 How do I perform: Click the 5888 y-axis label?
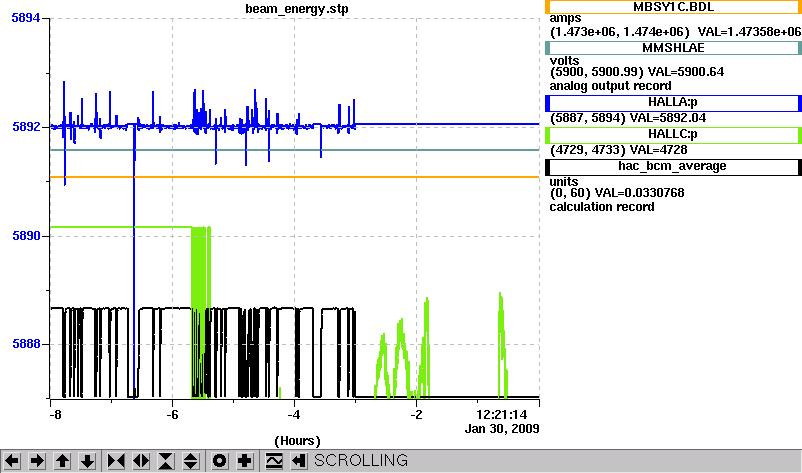pyautogui.click(x=26, y=344)
